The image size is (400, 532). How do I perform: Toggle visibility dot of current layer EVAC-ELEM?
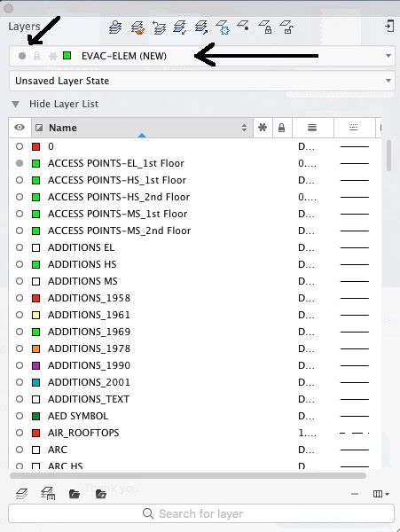(x=22, y=56)
